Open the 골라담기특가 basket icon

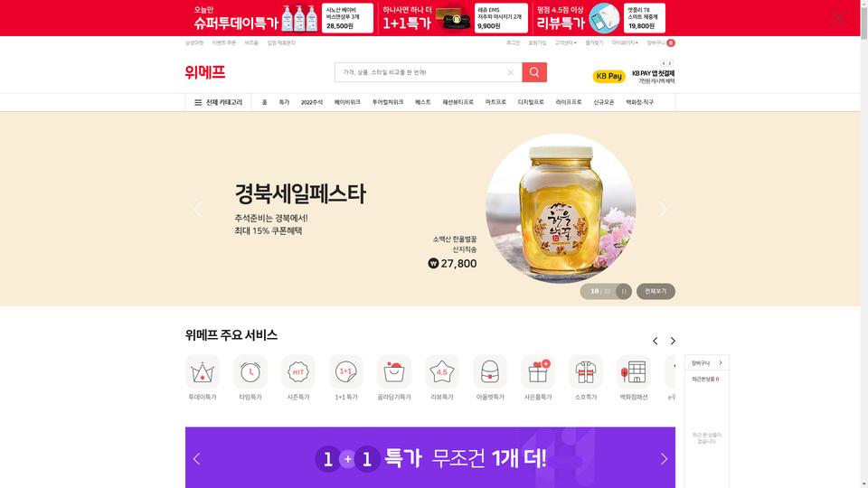(394, 372)
